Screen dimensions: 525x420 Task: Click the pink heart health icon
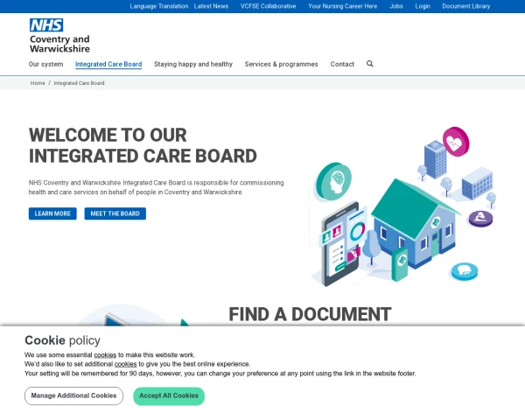(x=456, y=142)
